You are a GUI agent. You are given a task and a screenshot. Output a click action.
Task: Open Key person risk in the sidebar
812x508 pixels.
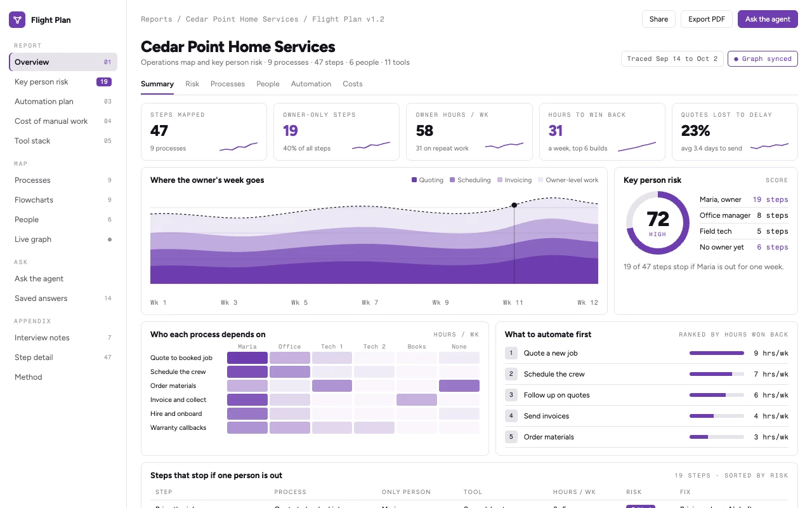(x=63, y=82)
